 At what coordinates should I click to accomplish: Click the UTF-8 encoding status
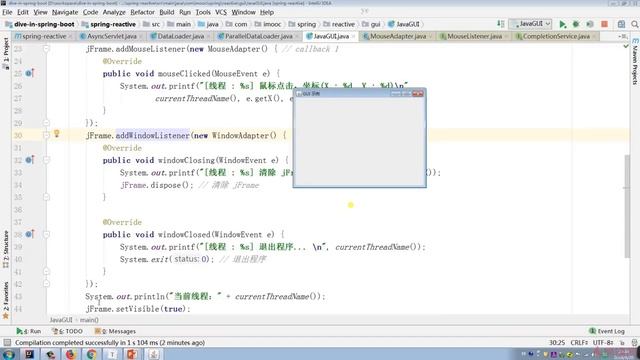pos(603,342)
